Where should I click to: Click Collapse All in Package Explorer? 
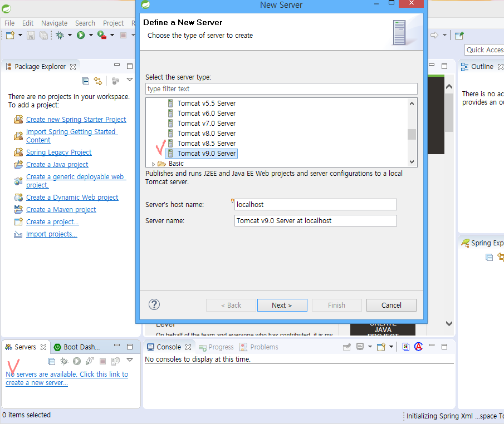(x=86, y=81)
